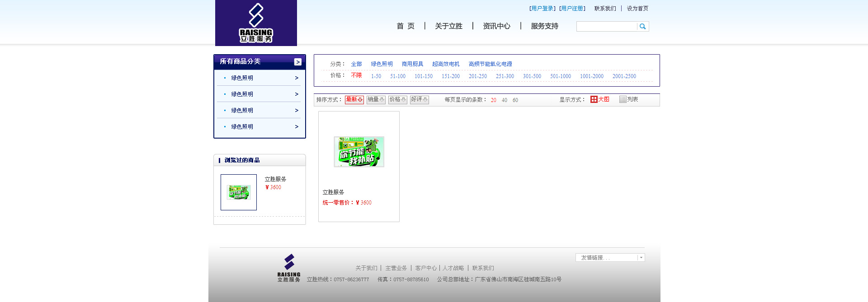Sort products by 销量

click(376, 100)
